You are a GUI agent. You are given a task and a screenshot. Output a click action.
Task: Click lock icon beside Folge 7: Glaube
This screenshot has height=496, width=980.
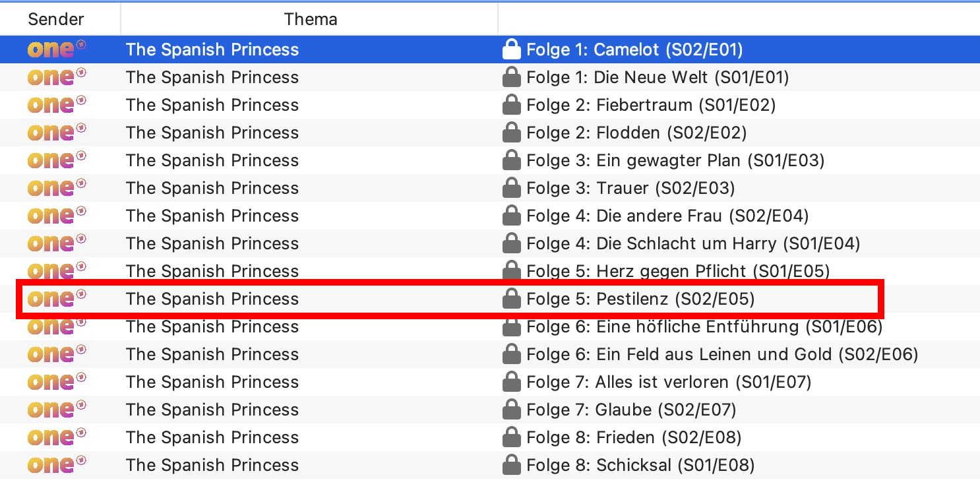pyautogui.click(x=511, y=410)
